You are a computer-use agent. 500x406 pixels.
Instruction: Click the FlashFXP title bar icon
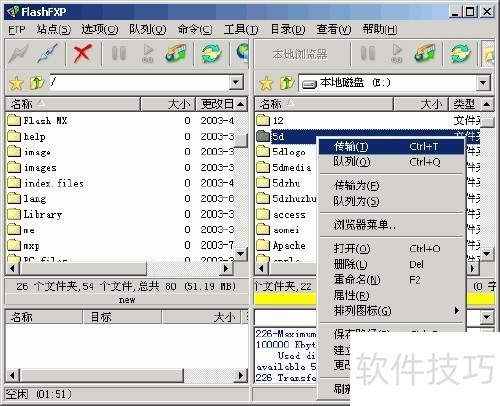click(13, 12)
